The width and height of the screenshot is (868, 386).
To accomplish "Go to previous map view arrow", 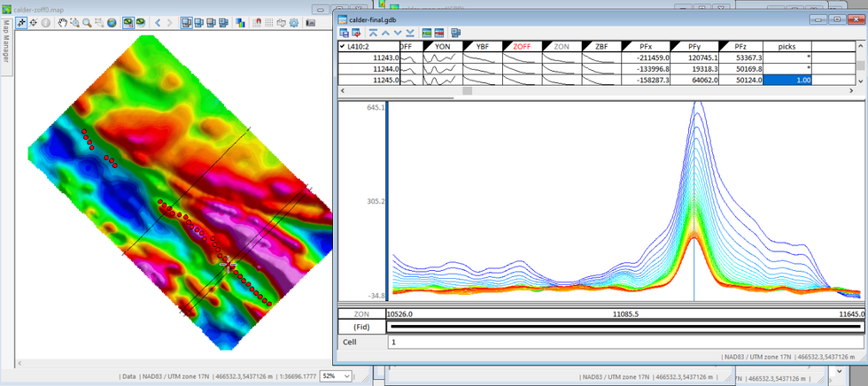I will click(158, 22).
